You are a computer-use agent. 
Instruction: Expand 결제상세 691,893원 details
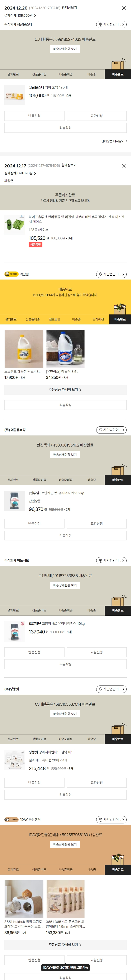[20, 173]
